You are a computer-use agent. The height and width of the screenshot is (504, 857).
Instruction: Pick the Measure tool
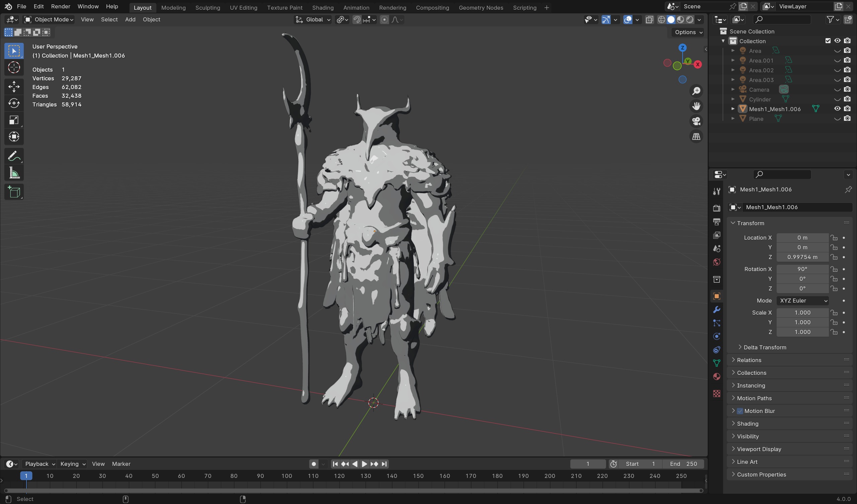[14, 173]
